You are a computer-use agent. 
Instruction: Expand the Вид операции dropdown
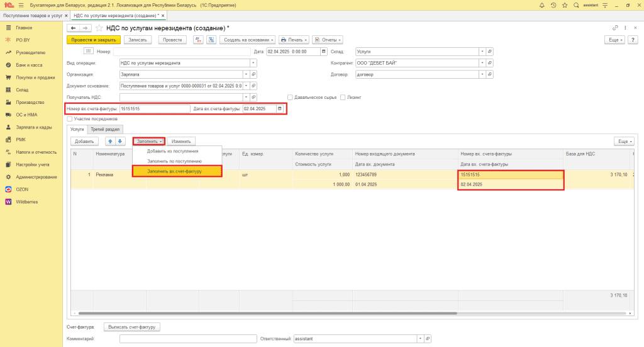pyautogui.click(x=253, y=63)
